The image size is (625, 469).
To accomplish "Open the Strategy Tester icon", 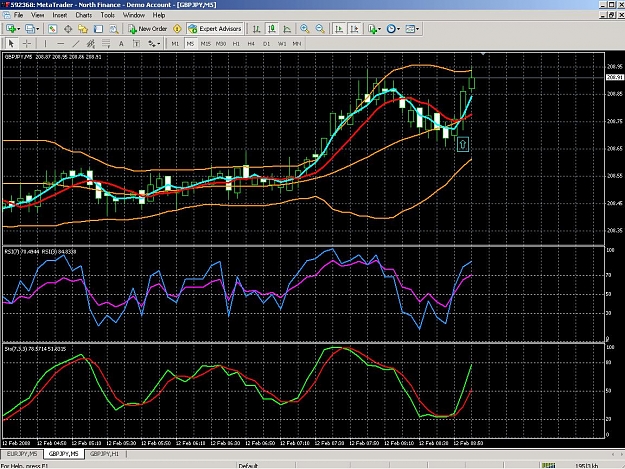I will [x=114, y=29].
